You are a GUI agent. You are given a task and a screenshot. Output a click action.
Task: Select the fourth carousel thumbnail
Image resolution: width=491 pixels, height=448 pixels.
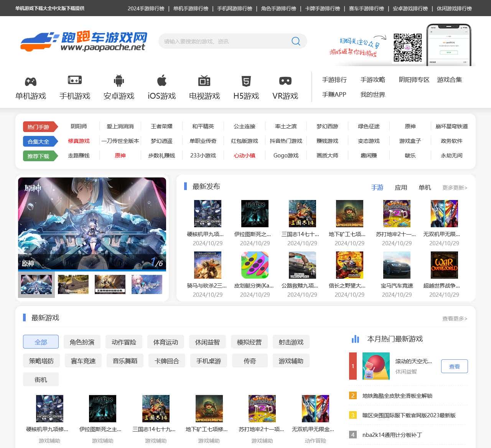point(147,284)
